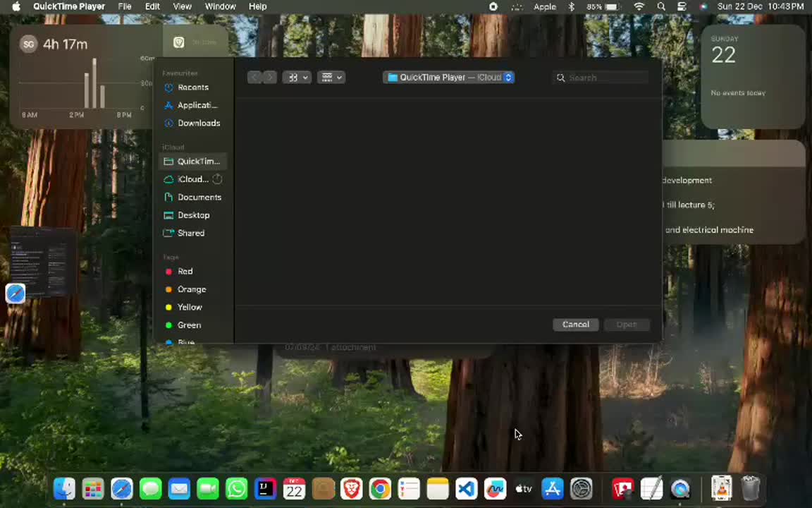Select Desktop location in sidebar
This screenshot has height=508, width=812.
[x=193, y=215]
